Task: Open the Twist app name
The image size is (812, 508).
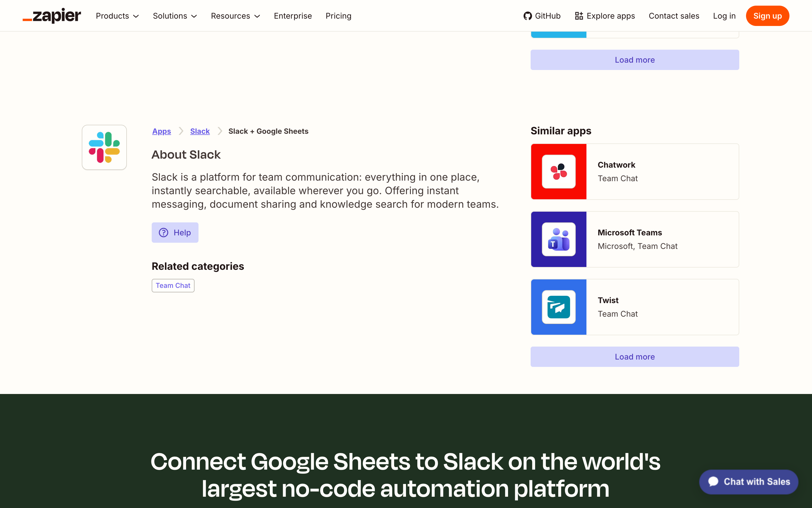Action: [608, 300]
